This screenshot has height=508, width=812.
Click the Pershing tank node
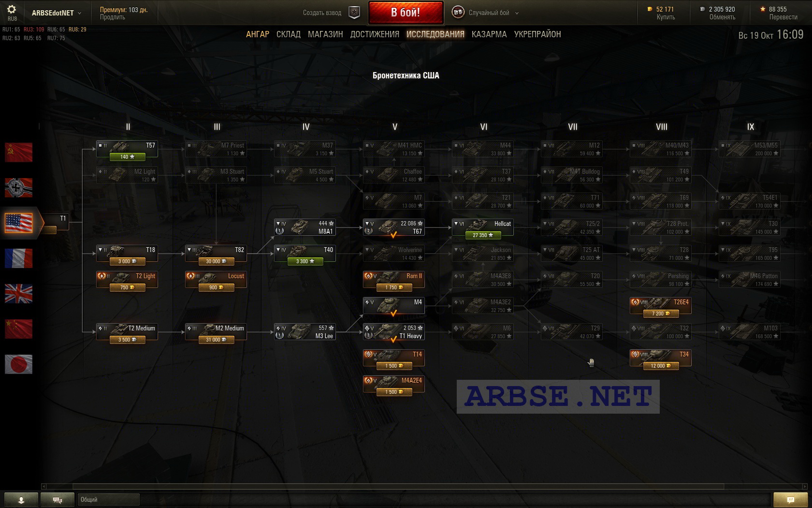pyautogui.click(x=661, y=280)
